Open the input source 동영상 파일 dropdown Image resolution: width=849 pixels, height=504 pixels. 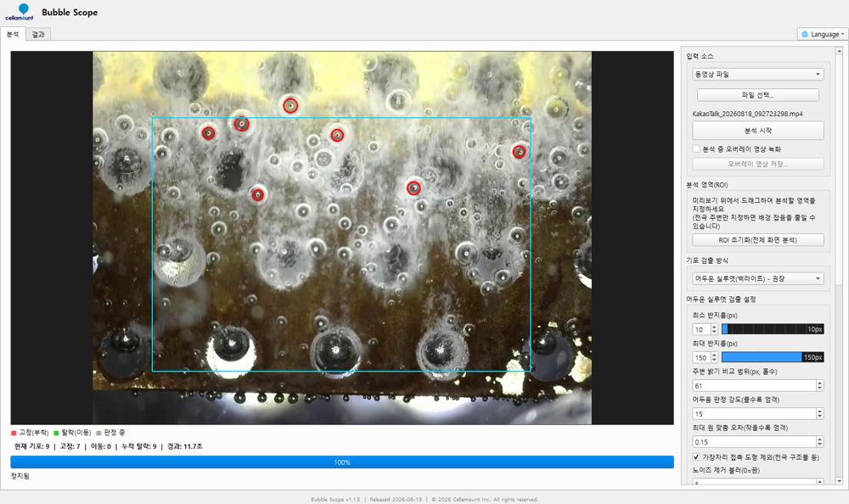[x=758, y=74]
